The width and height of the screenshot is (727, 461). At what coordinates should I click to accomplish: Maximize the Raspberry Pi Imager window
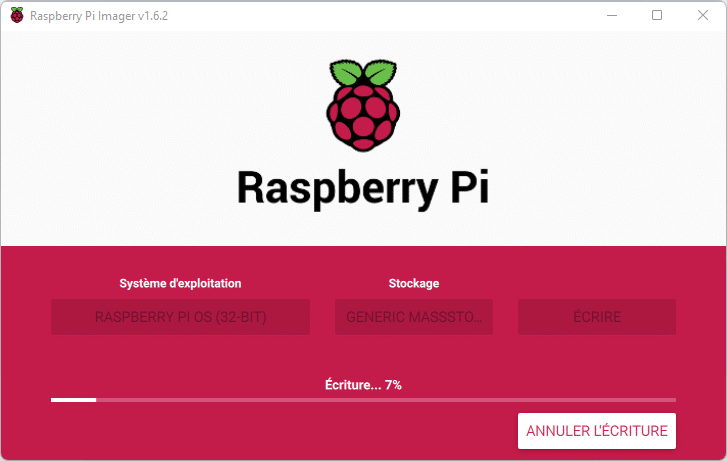pos(657,15)
